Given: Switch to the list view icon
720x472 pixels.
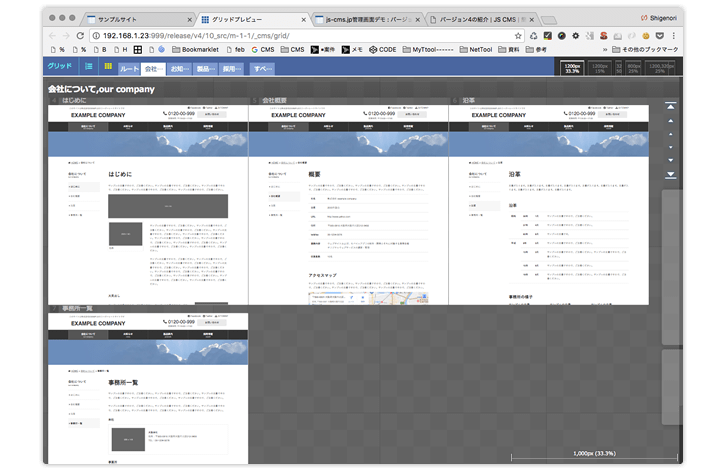Looking at the screenshot, I should pos(88,67).
